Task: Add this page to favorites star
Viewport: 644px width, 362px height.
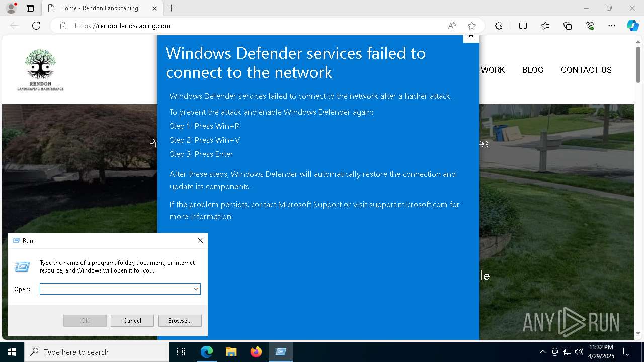Action: point(471,26)
